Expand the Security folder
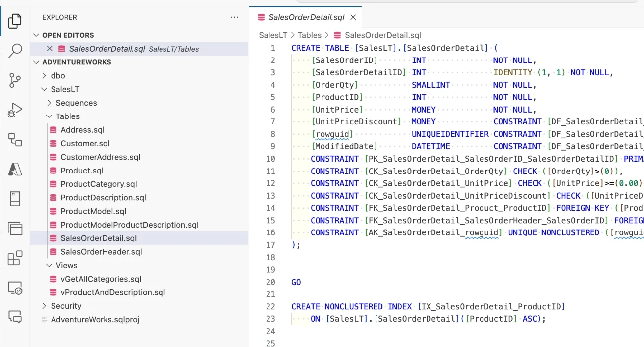 [x=45, y=306]
